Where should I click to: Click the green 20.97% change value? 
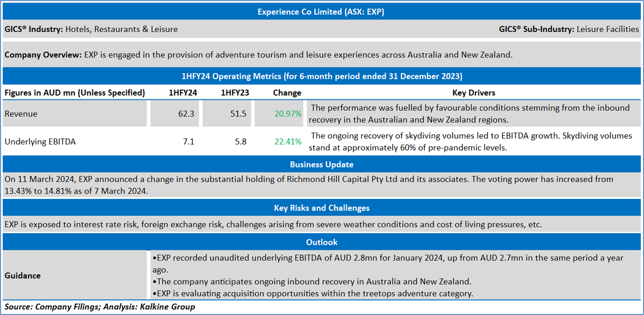pyautogui.click(x=288, y=114)
